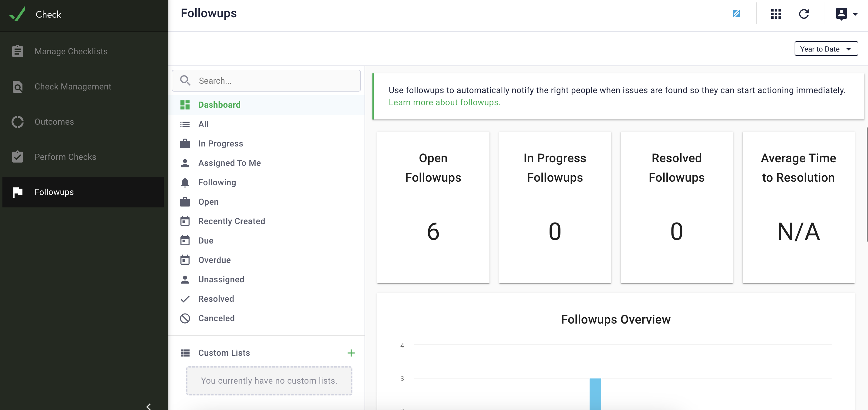
Task: Select the Dashboard list item
Action: [266, 105]
